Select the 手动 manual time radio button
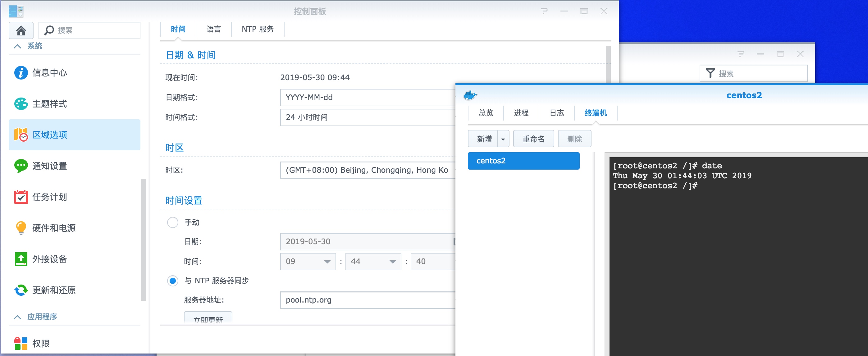 click(x=172, y=222)
